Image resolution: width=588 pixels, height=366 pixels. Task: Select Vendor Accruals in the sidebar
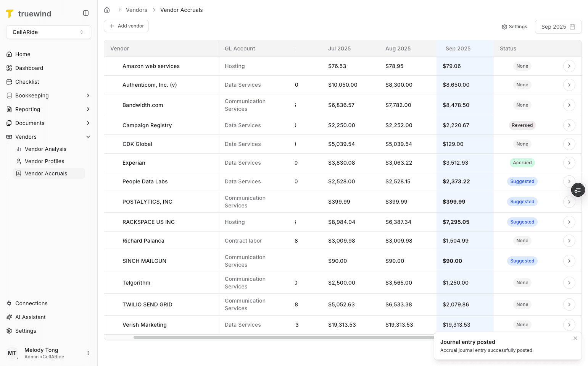coord(49,173)
